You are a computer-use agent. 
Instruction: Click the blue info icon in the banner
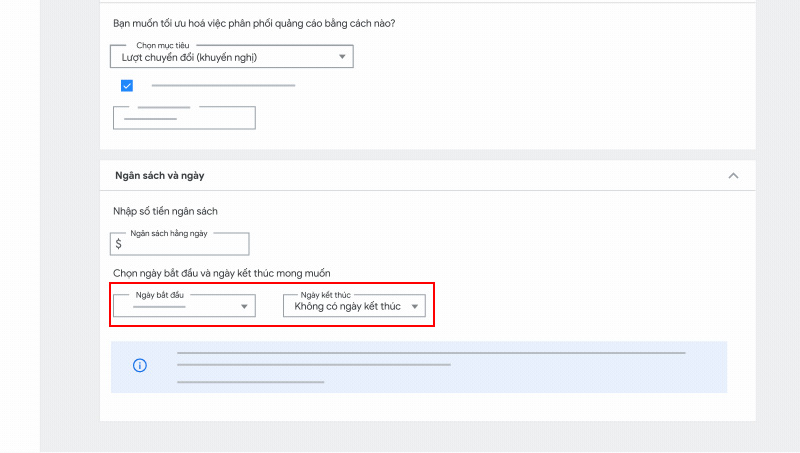click(140, 366)
